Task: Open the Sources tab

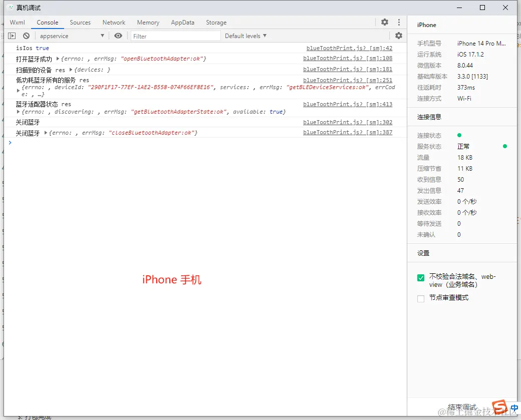Action: (x=80, y=22)
